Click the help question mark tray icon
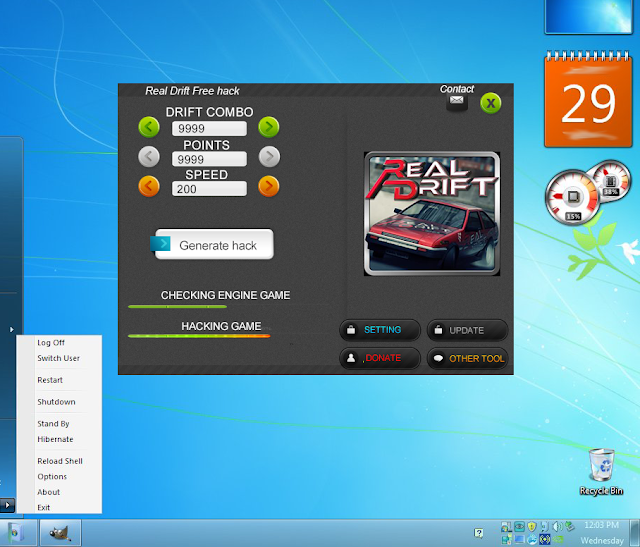 478,532
